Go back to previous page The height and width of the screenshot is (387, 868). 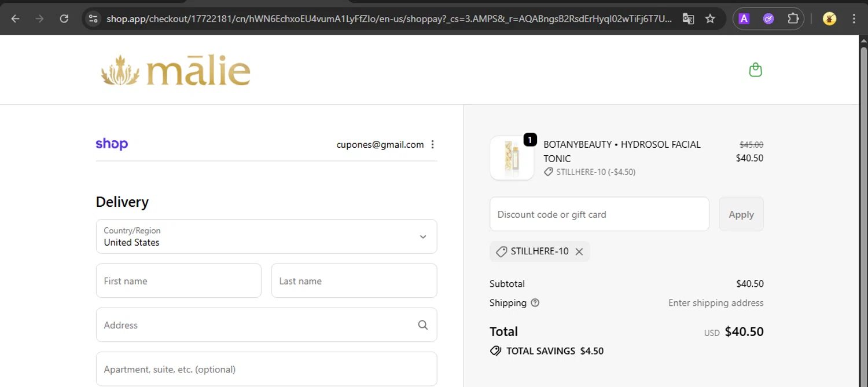pyautogui.click(x=15, y=19)
